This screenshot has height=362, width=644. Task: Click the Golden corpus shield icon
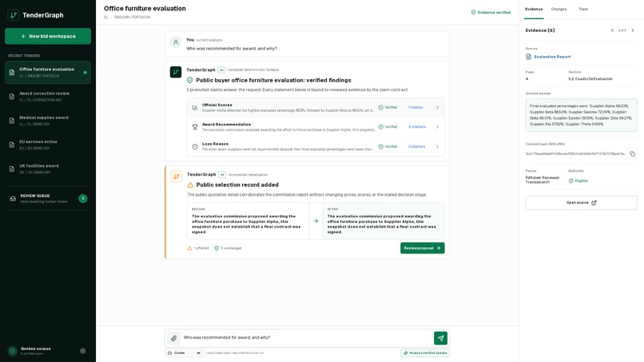[x=13, y=351]
